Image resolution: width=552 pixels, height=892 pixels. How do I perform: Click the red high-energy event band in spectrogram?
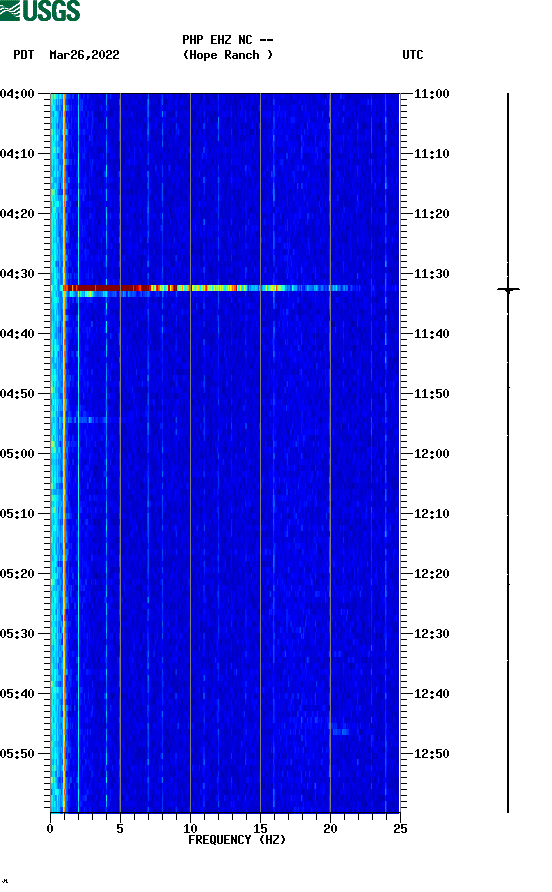pyautogui.click(x=211, y=288)
